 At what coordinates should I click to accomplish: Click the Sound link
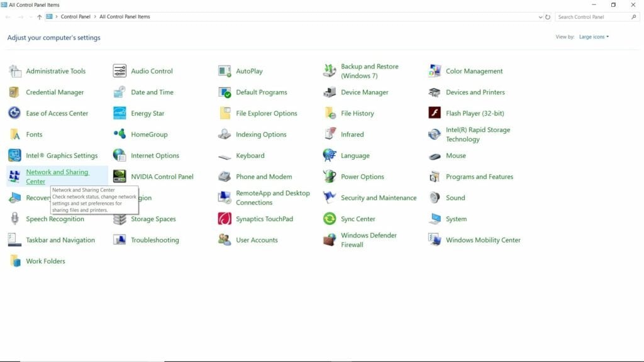(455, 197)
